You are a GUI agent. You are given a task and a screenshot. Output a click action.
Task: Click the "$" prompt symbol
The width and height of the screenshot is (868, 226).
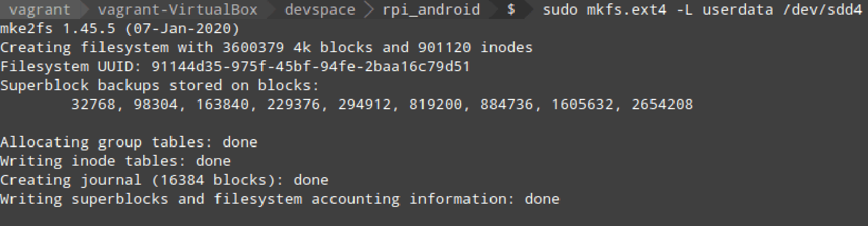click(x=510, y=10)
